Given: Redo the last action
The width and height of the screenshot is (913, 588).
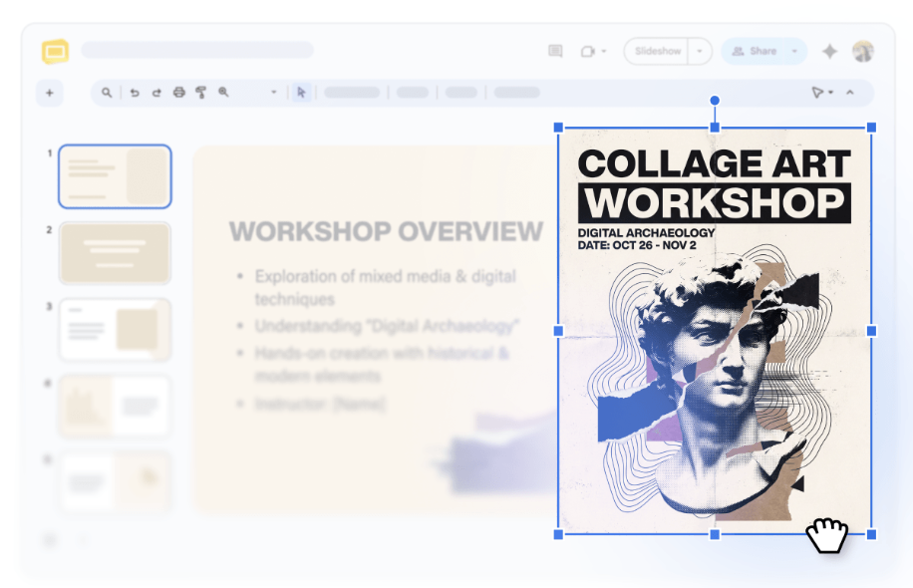Looking at the screenshot, I should [x=156, y=93].
